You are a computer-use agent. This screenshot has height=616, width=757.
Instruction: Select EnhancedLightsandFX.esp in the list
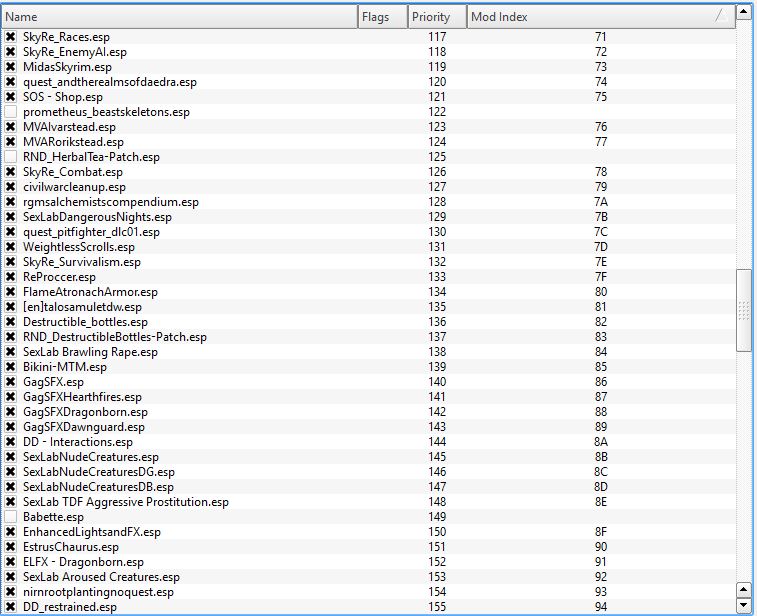coord(91,532)
